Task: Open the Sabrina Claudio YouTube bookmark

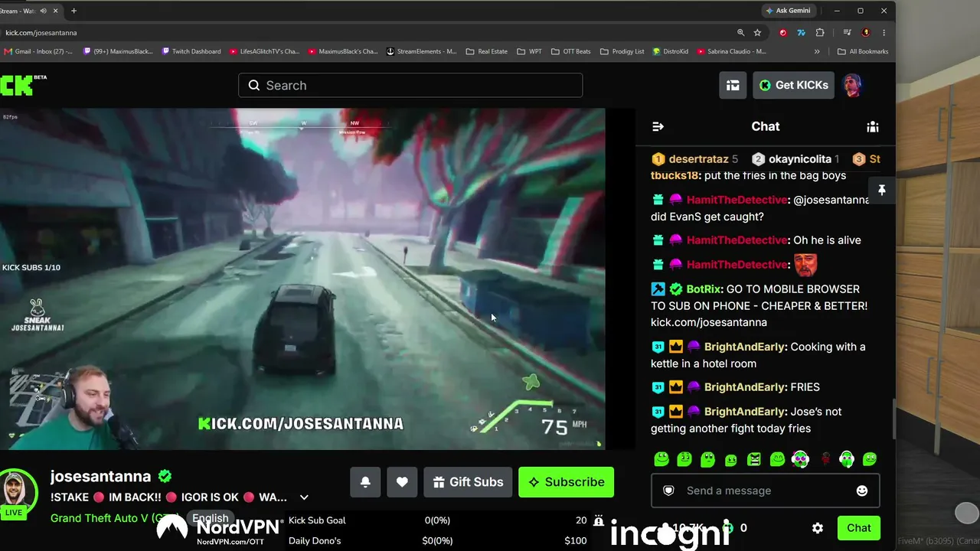Action: point(732,51)
